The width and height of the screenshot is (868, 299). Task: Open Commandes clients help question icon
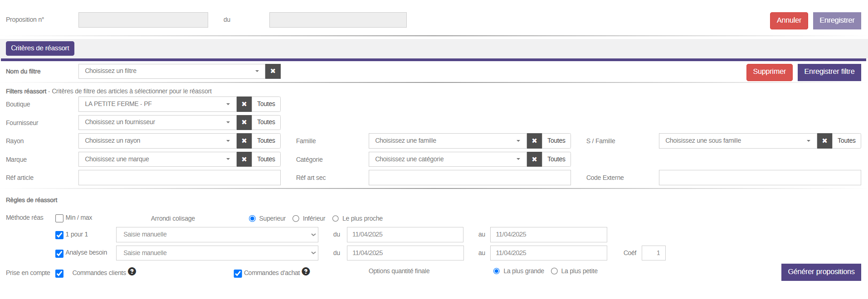pyautogui.click(x=132, y=271)
